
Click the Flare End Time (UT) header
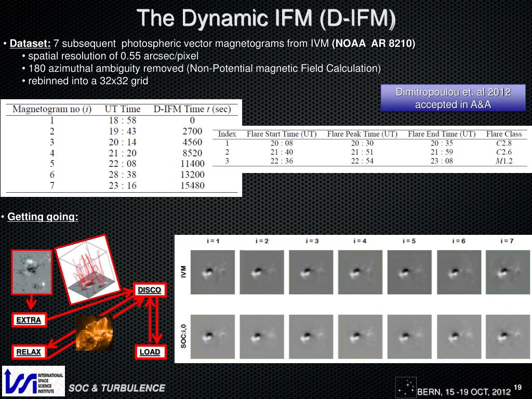442,134
